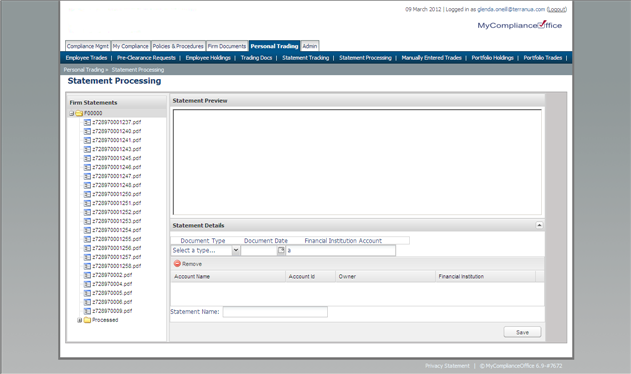Click the Logout link
This screenshot has height=374, width=631.
[x=557, y=9]
